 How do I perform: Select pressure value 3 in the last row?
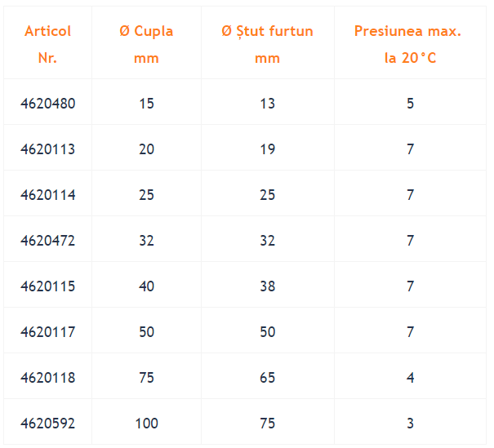[x=410, y=424]
